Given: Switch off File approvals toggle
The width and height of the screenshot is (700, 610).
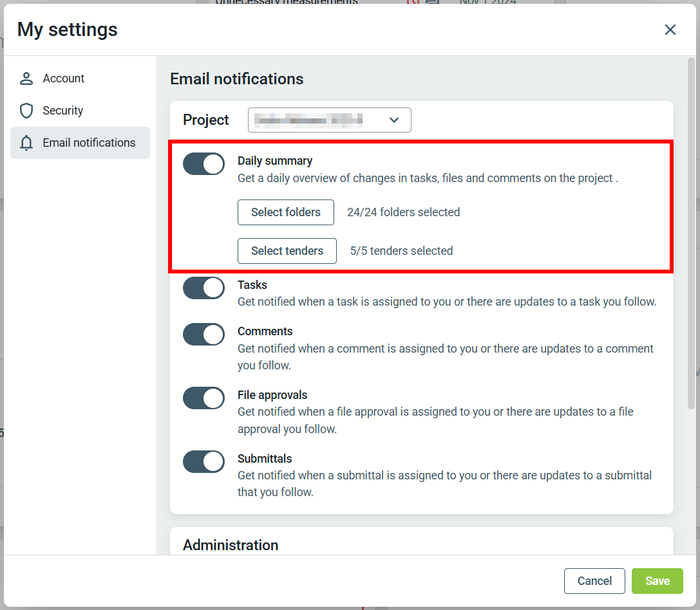Looking at the screenshot, I should click(203, 398).
